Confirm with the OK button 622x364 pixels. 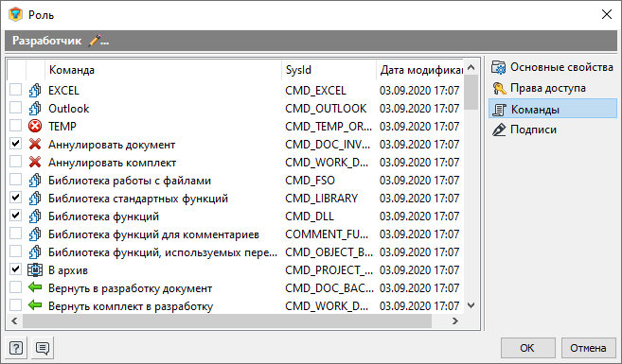(x=527, y=348)
